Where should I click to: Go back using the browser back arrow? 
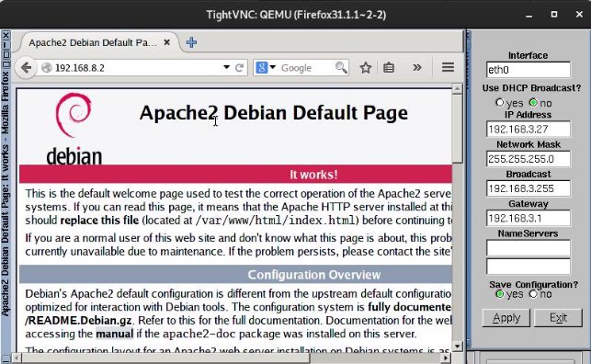coord(26,68)
